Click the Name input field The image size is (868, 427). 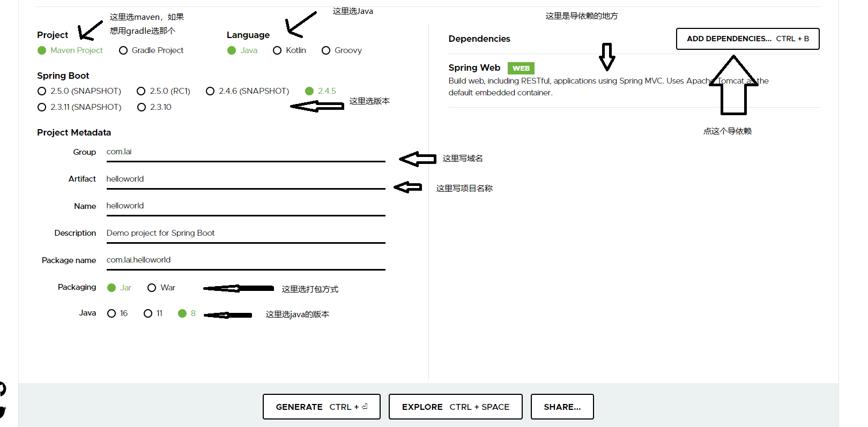[246, 206]
